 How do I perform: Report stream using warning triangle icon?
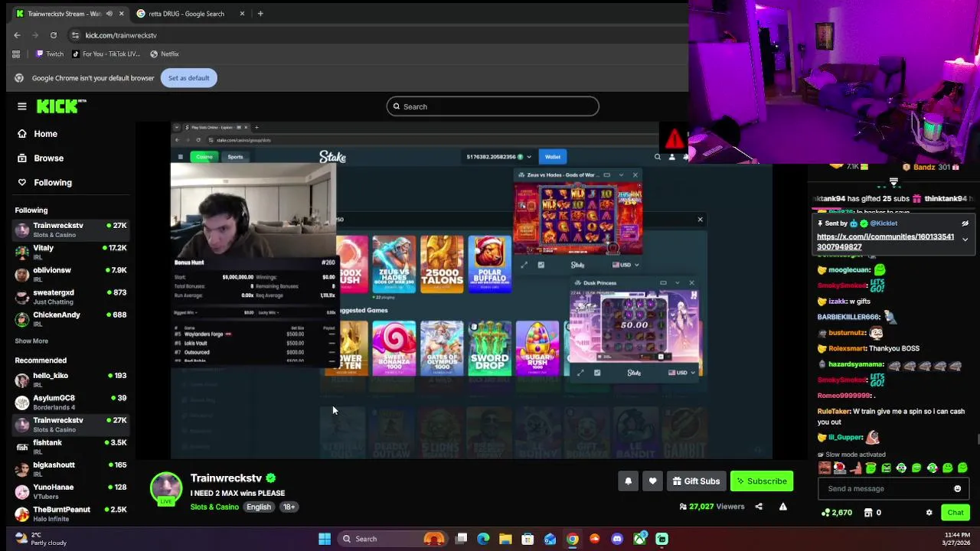[x=782, y=507]
